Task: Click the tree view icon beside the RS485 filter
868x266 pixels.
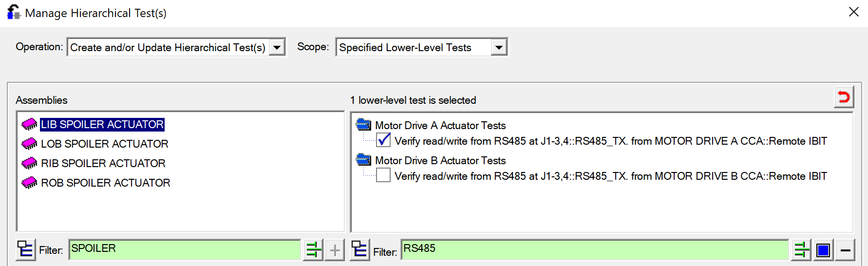Action: [x=359, y=250]
